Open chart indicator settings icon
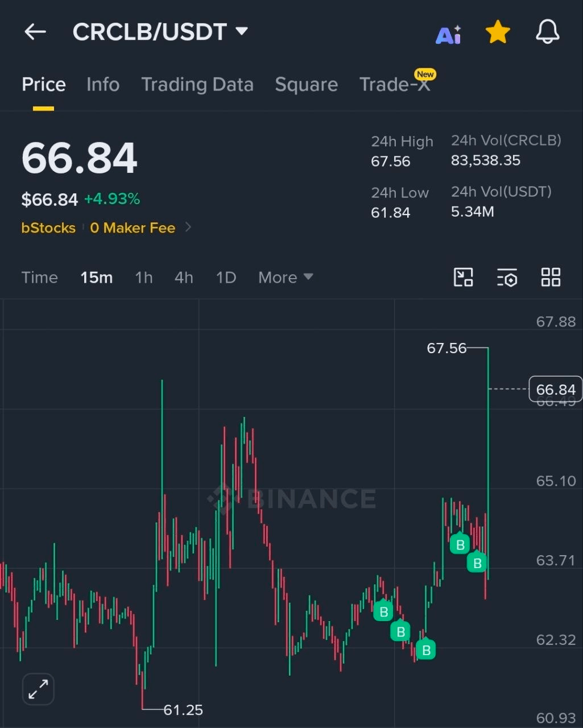The height and width of the screenshot is (728, 583). (507, 278)
